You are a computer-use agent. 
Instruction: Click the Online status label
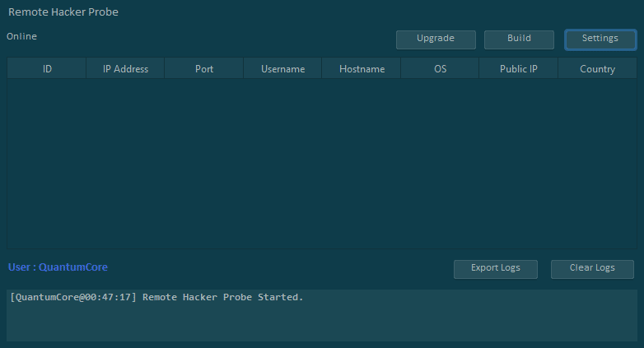point(22,36)
